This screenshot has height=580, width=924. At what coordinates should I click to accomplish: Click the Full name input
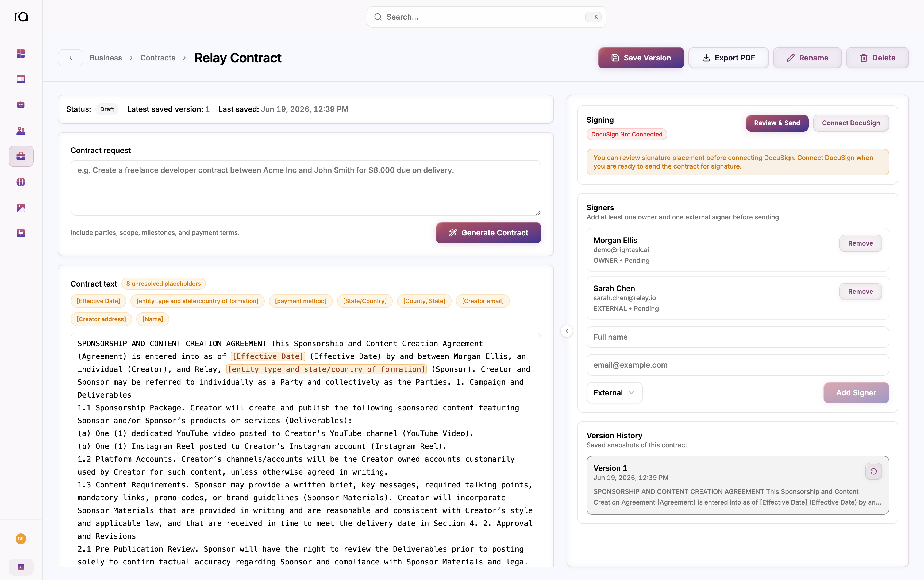[737, 337]
